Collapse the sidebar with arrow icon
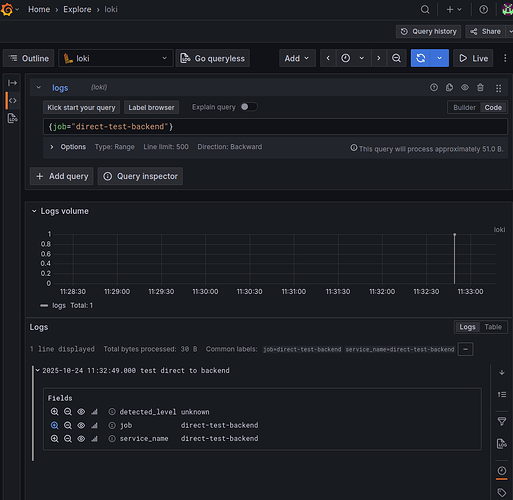Image resolution: width=513 pixels, height=500 pixels. (x=13, y=83)
